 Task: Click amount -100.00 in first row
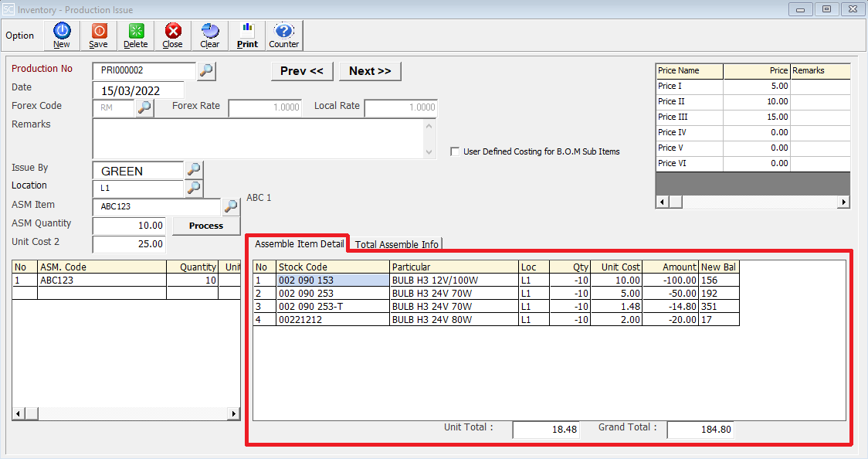(670, 280)
